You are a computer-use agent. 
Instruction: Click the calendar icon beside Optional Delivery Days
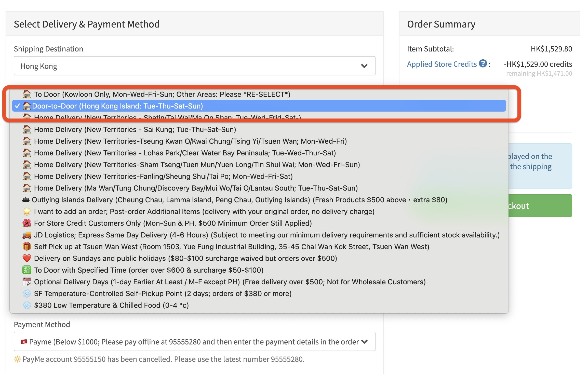[27, 282]
